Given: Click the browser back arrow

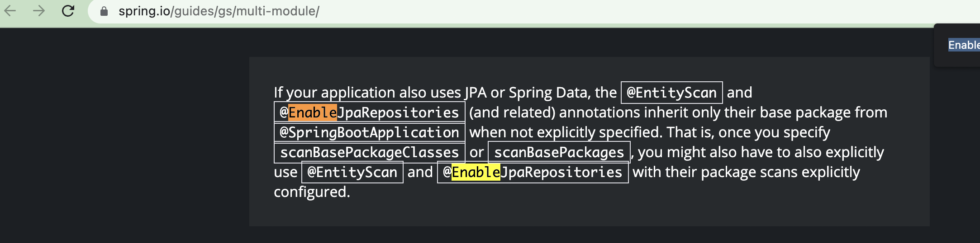Looking at the screenshot, I should tap(10, 11).
